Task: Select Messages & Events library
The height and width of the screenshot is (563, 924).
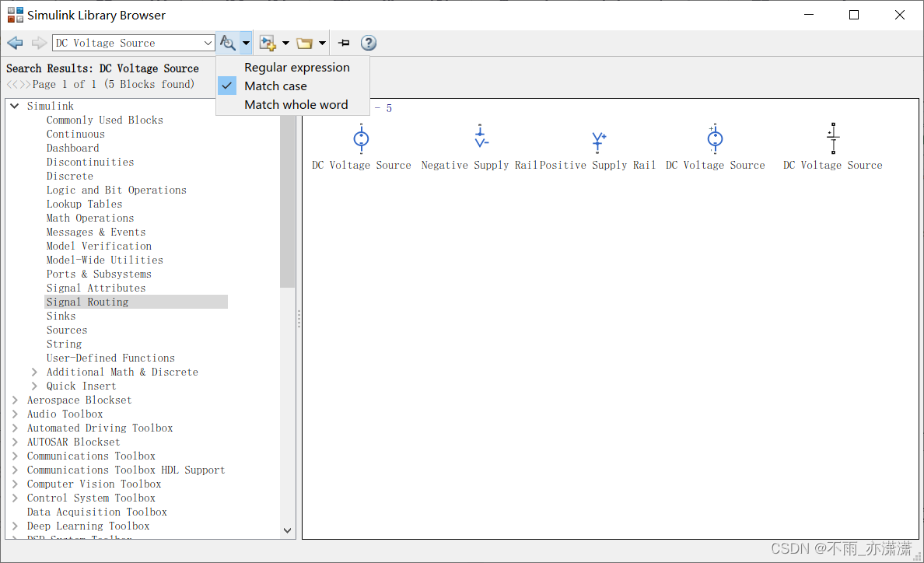Action: click(96, 232)
